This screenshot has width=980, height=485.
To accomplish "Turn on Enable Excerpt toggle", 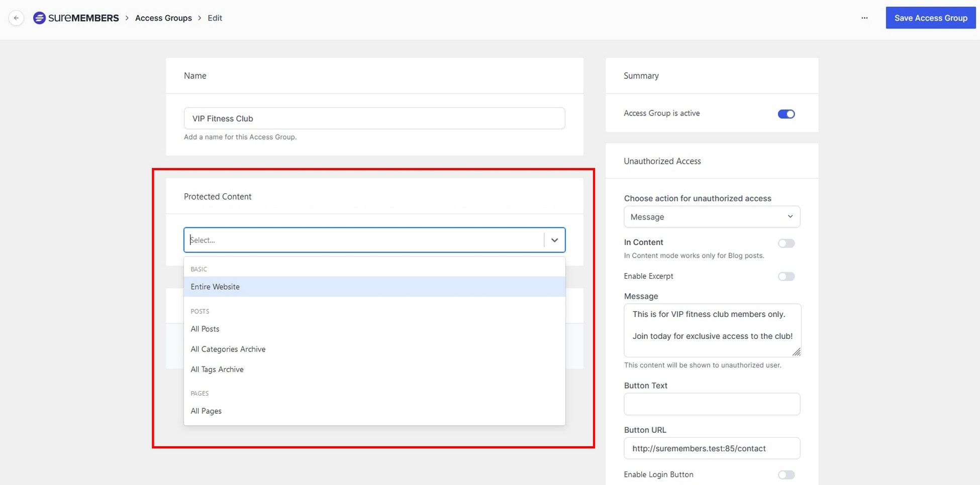I will (786, 277).
